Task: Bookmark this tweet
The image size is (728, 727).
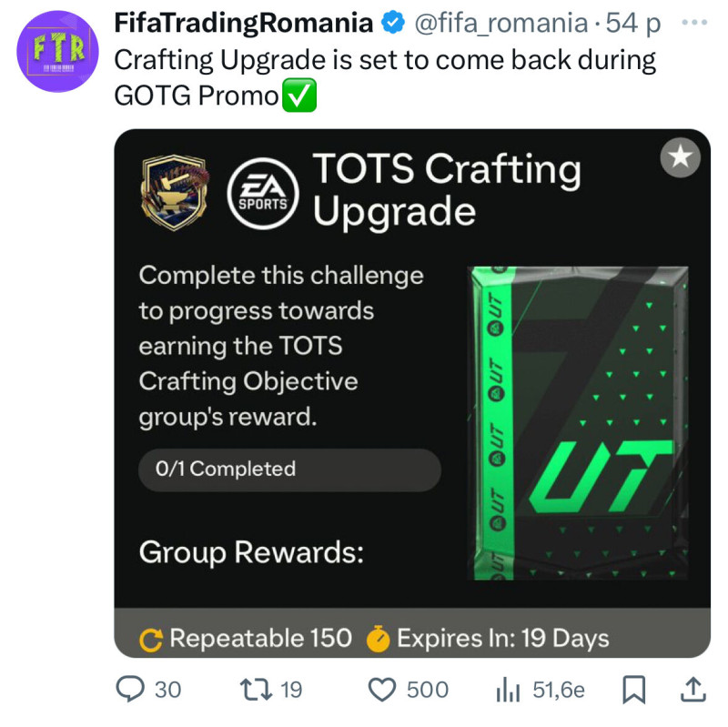Action: pos(632,690)
